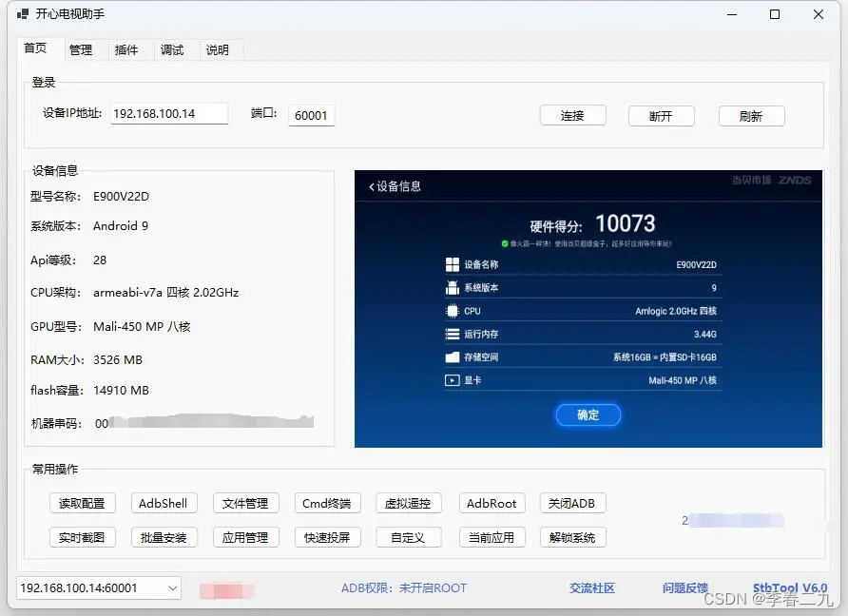This screenshot has width=848, height=616.
Task: Open the 交流社区 community link
Action: click(x=591, y=587)
